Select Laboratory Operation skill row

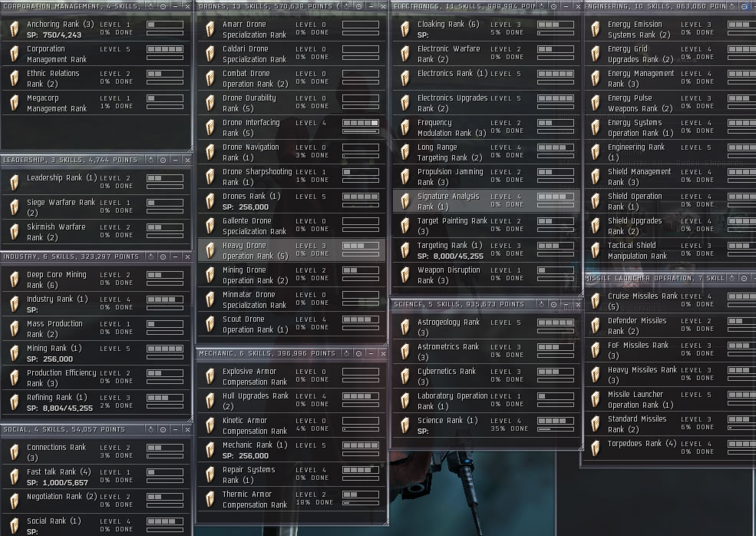tap(486, 401)
